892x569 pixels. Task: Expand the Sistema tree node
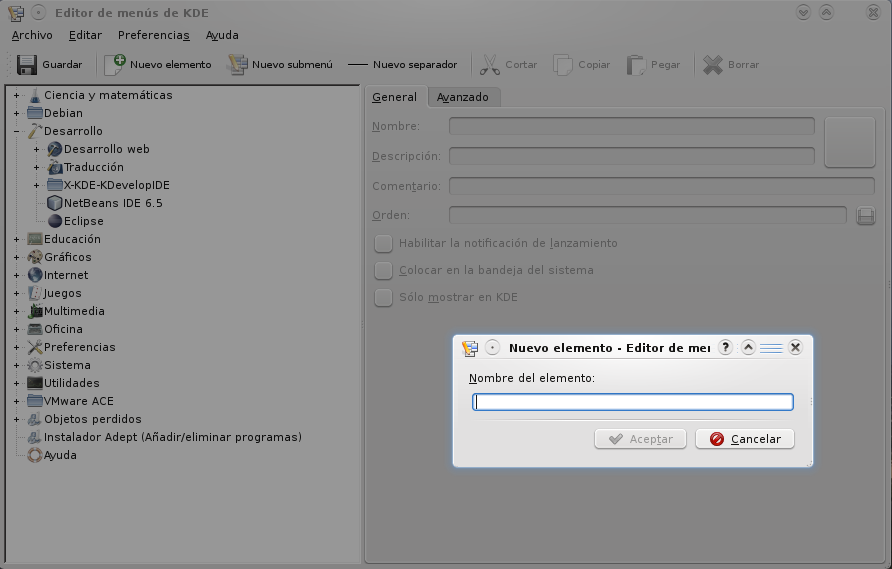coord(16,365)
